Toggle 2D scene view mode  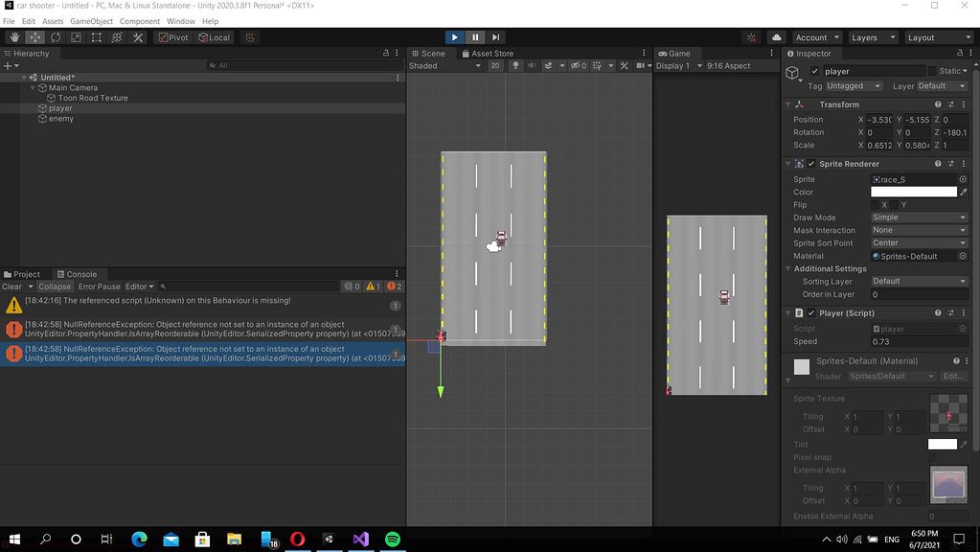tap(495, 65)
